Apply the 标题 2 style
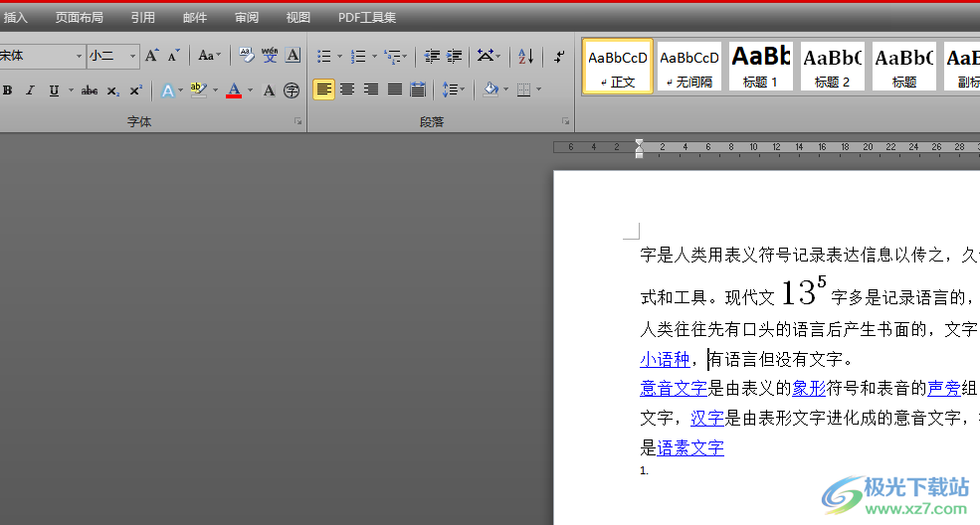The image size is (980, 525). click(x=832, y=67)
